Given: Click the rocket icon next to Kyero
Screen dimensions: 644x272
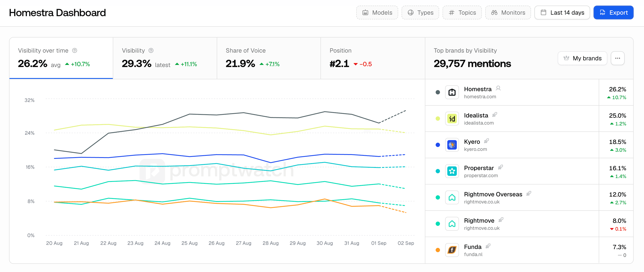Looking at the screenshot, I should [x=486, y=141].
